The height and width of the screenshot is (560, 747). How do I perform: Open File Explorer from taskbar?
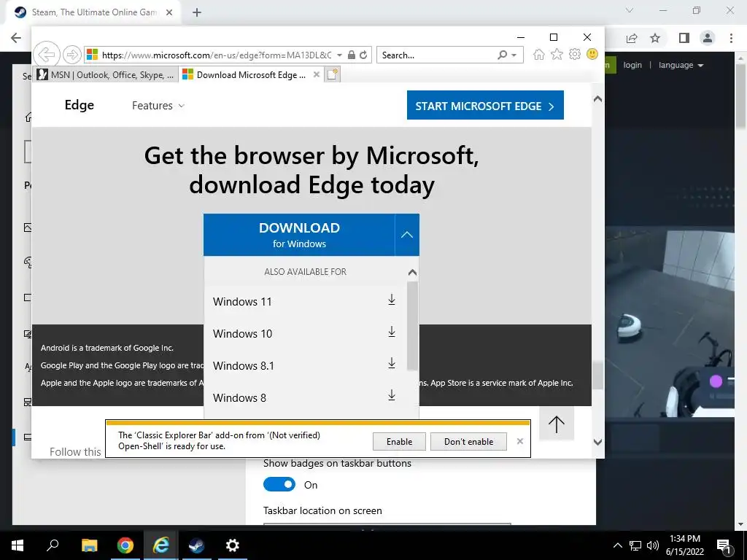point(90,545)
